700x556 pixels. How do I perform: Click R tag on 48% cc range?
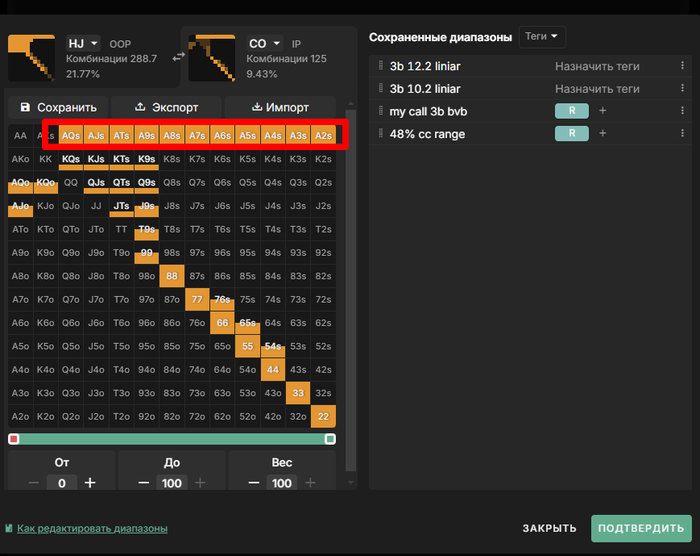tap(572, 134)
